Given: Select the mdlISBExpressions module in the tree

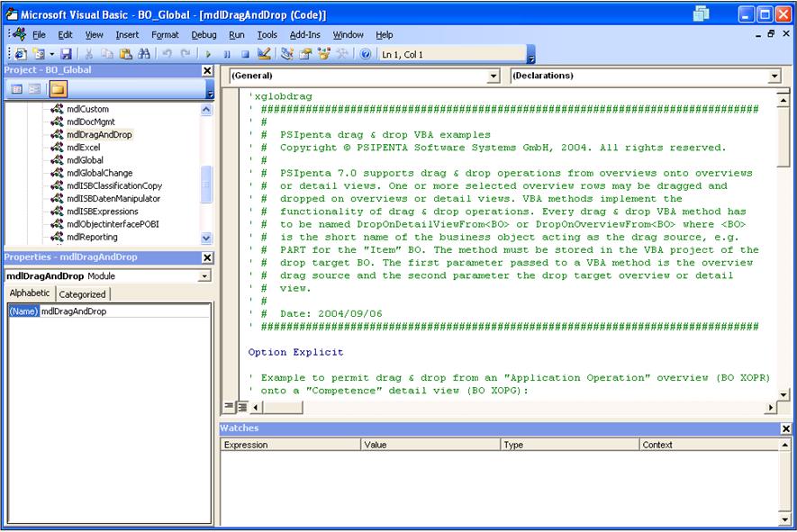Looking at the screenshot, I should [102, 212].
